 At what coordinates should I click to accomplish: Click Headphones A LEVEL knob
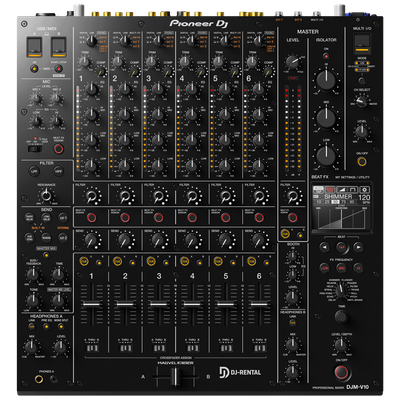(61, 347)
